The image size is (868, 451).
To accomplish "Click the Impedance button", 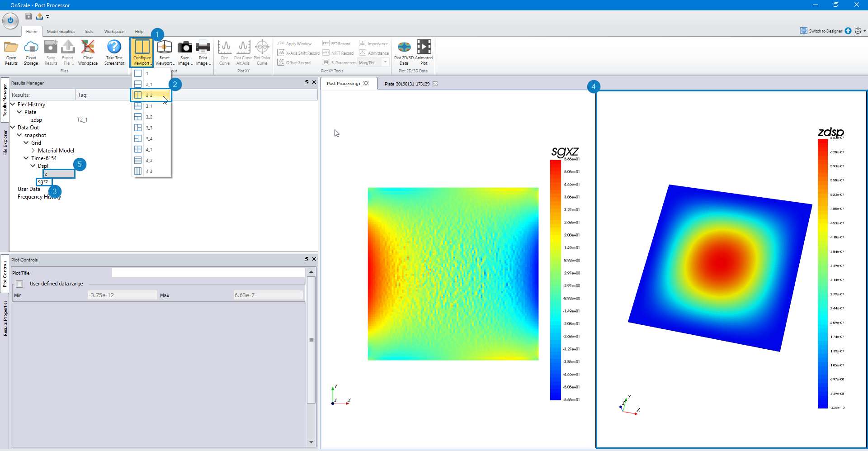I will pos(373,43).
